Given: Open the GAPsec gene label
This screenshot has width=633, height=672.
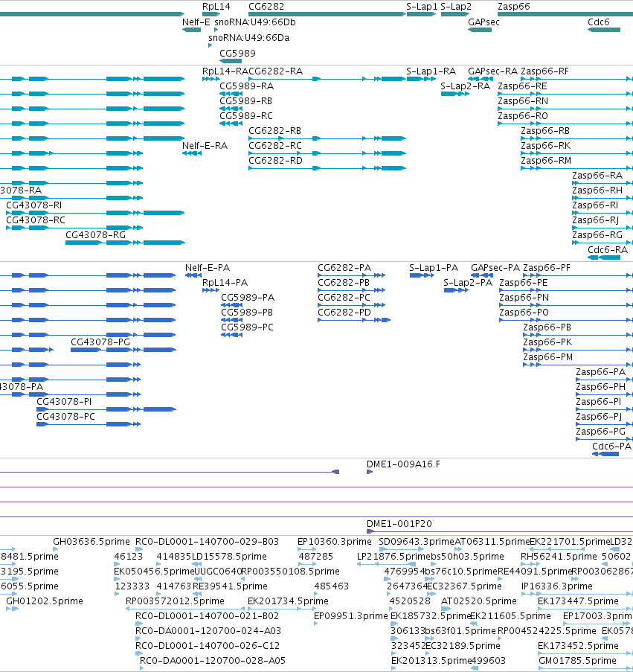Looking at the screenshot, I should [x=483, y=22].
